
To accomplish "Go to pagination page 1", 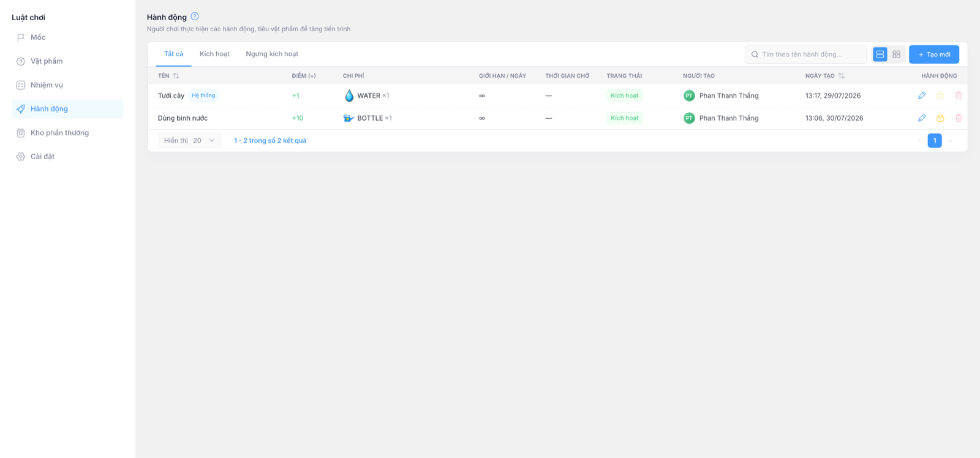I will click(x=935, y=141).
